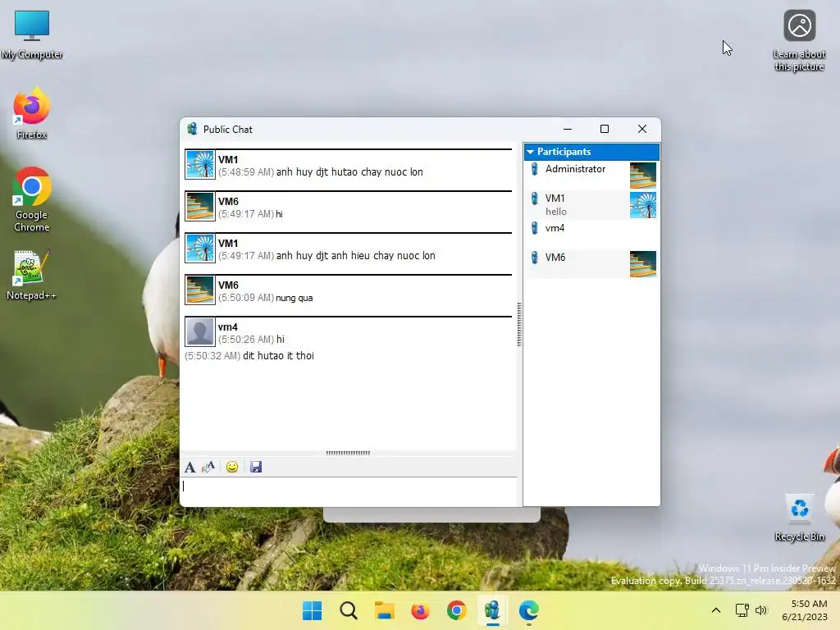The height and width of the screenshot is (630, 840).
Task: Open the font style button with the small A
Action: (208, 467)
